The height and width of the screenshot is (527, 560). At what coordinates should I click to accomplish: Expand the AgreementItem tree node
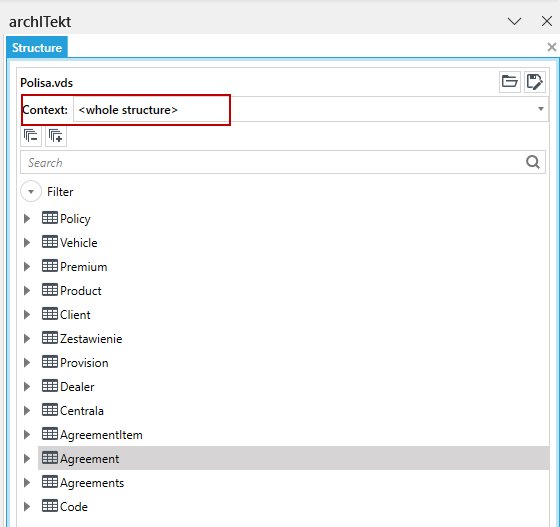(27, 435)
